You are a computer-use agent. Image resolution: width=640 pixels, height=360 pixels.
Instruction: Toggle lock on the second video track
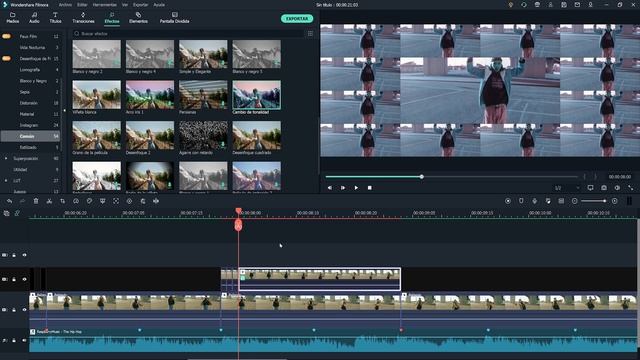[14, 280]
